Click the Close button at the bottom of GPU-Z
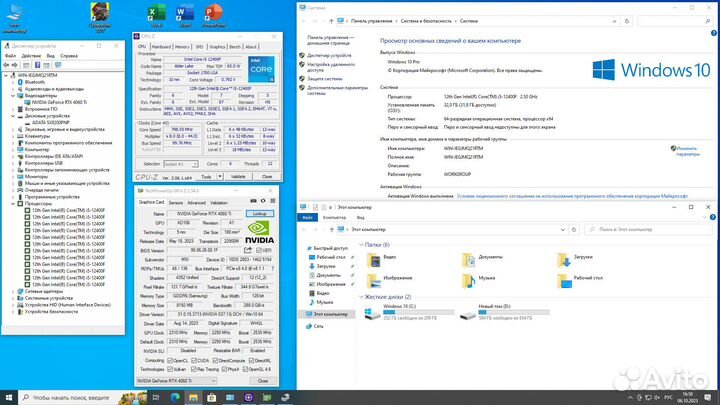 pyautogui.click(x=263, y=381)
